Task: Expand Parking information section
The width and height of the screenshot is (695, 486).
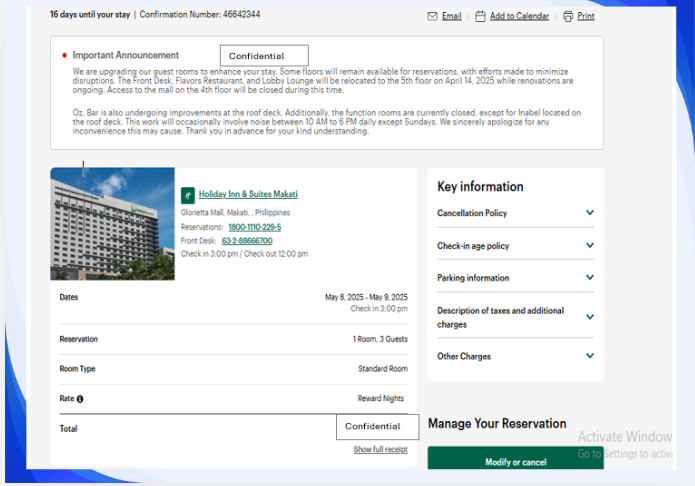Action: 515,278
